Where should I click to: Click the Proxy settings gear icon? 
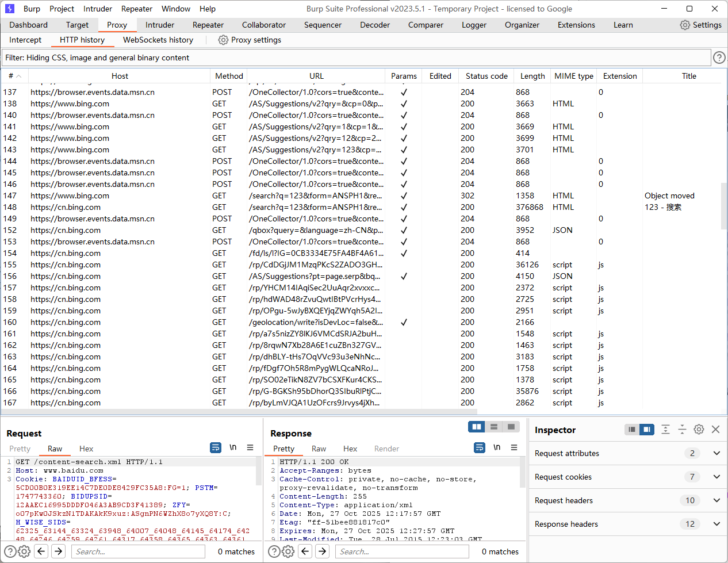tap(223, 40)
